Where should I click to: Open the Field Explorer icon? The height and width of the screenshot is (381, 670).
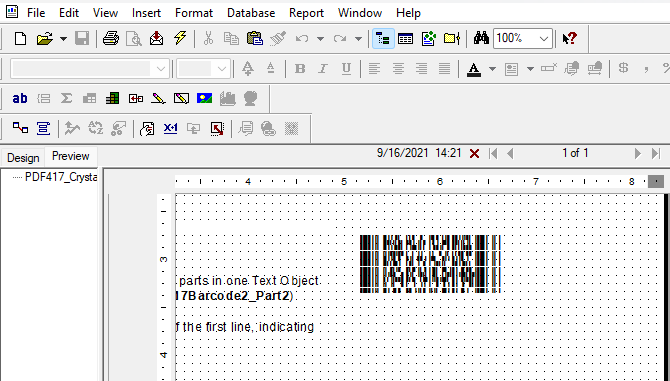(x=406, y=38)
